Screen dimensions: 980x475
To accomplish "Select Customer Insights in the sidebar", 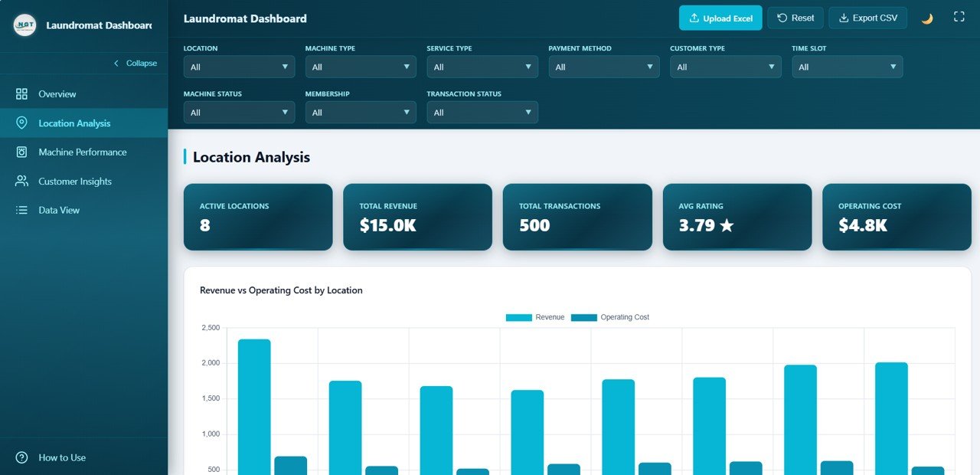I will click(77, 181).
